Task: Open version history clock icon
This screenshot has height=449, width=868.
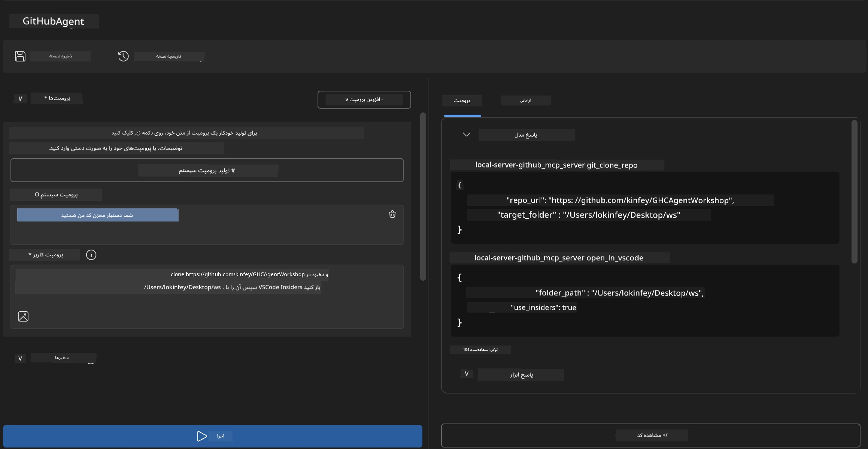Action: click(x=123, y=56)
